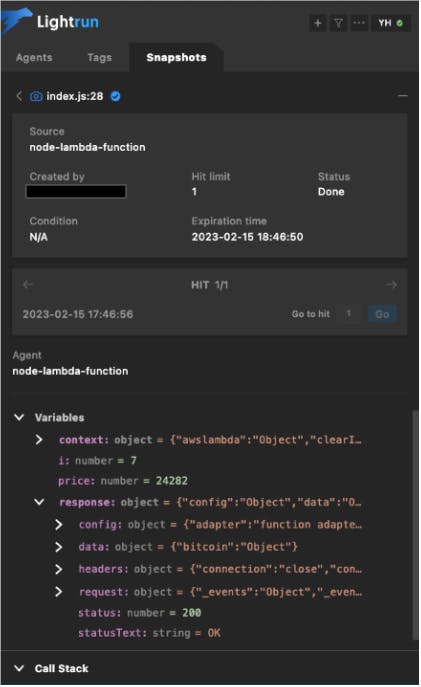Expand the Call Stack section
This screenshot has width=421, height=687.
(x=19, y=669)
